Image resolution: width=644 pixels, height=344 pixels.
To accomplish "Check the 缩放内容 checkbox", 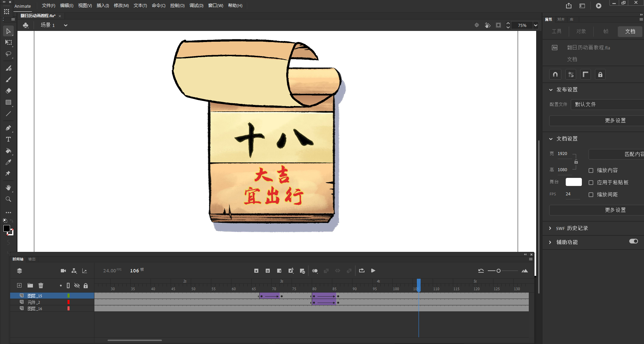I will point(591,170).
